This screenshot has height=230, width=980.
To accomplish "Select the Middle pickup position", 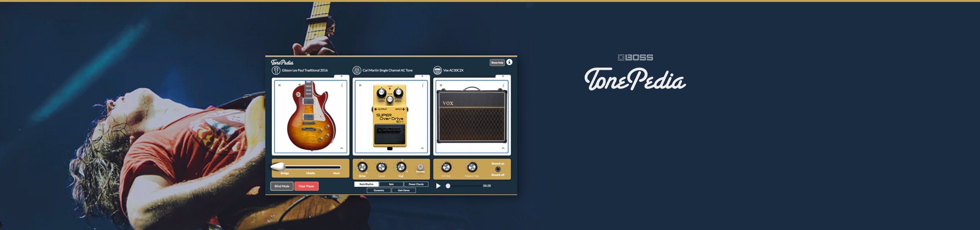I will [310, 173].
